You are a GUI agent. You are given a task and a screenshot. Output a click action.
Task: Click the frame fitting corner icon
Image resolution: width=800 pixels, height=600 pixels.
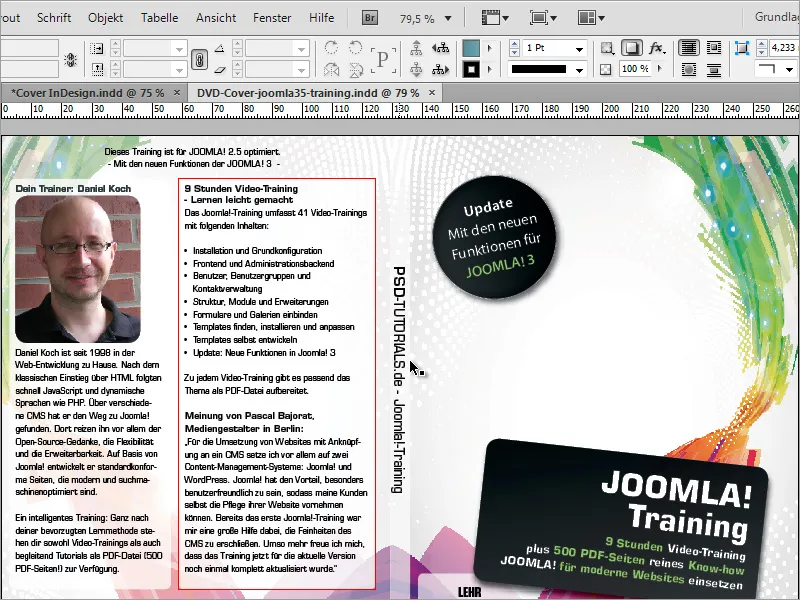pyautogui.click(x=741, y=48)
